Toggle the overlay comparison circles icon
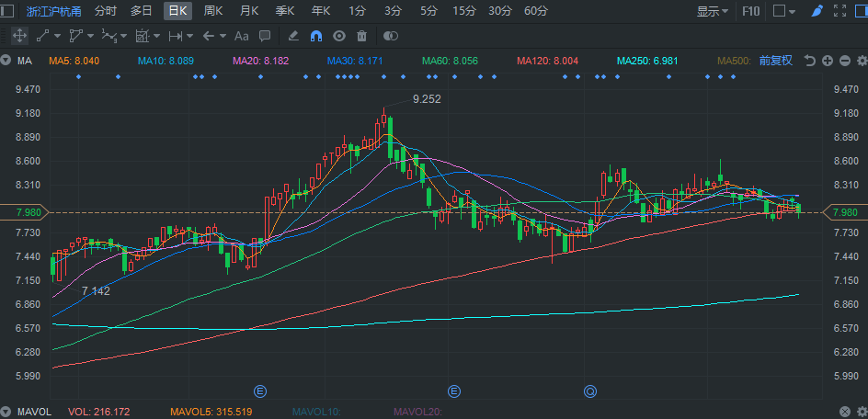The image size is (868, 419). 391,36
